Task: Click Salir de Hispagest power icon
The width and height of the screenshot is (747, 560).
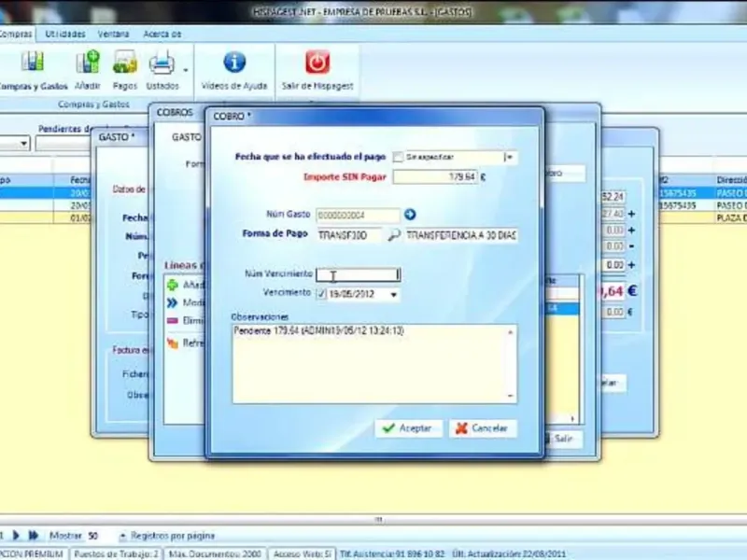Action: tap(317, 62)
